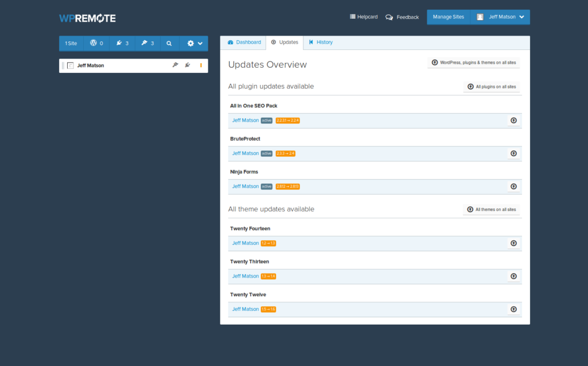Click the theme brush icon on site row

[175, 65]
